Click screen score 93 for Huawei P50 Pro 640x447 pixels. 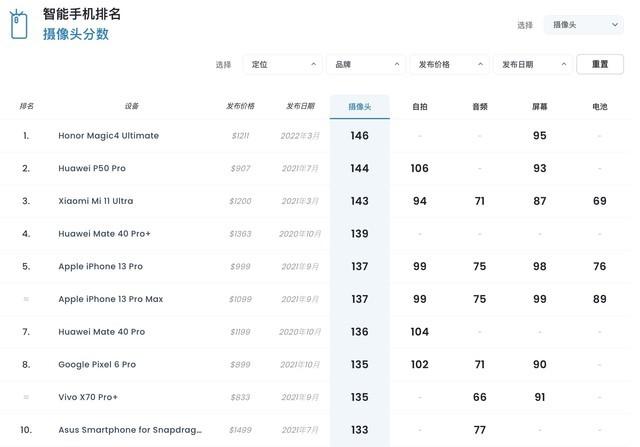pos(540,168)
